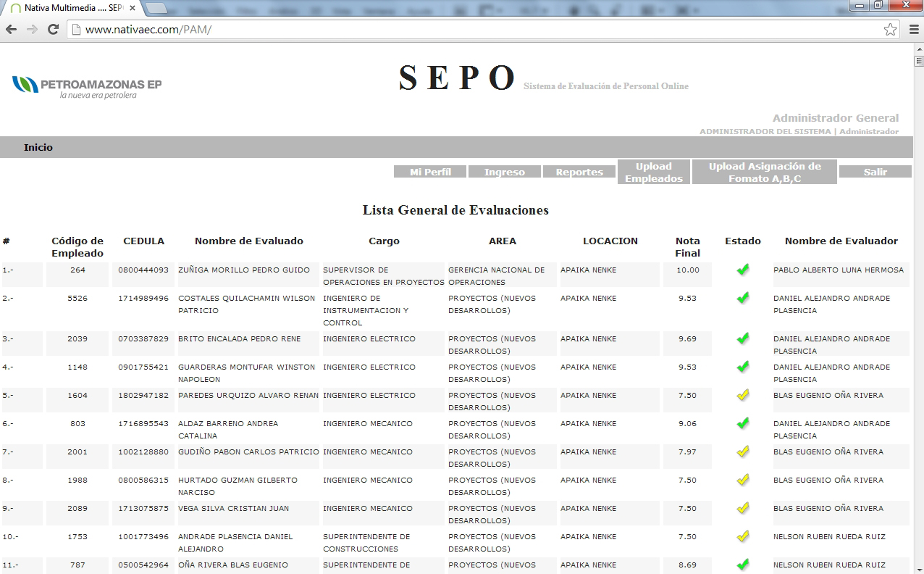Click green checkmark for Aldaz Barreno Andrea Catalina

(x=742, y=423)
